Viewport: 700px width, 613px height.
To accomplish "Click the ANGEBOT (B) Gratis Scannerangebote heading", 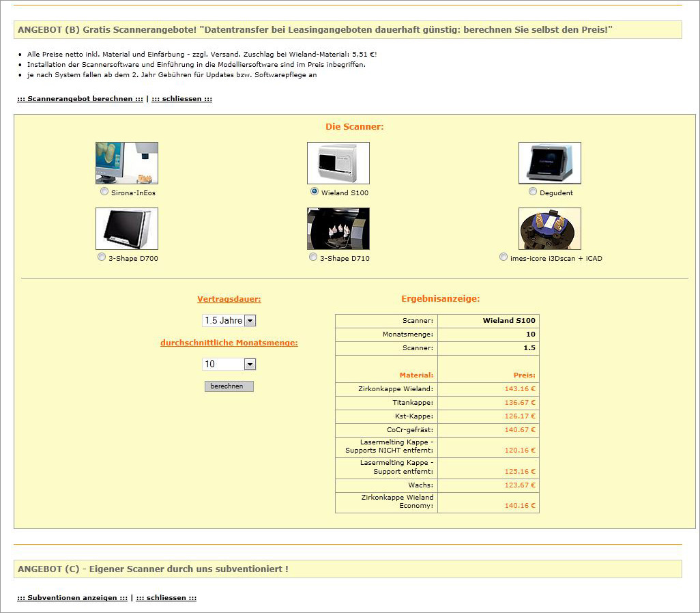I will point(315,30).
